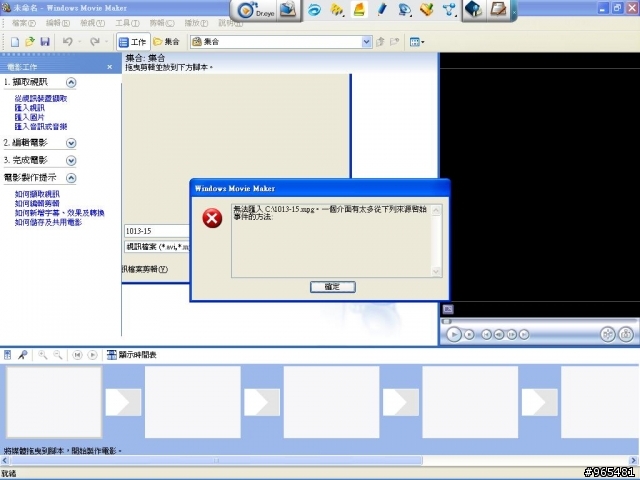640x480 pixels.
Task: Click the Play Storyboard icon
Action: [x=93, y=355]
